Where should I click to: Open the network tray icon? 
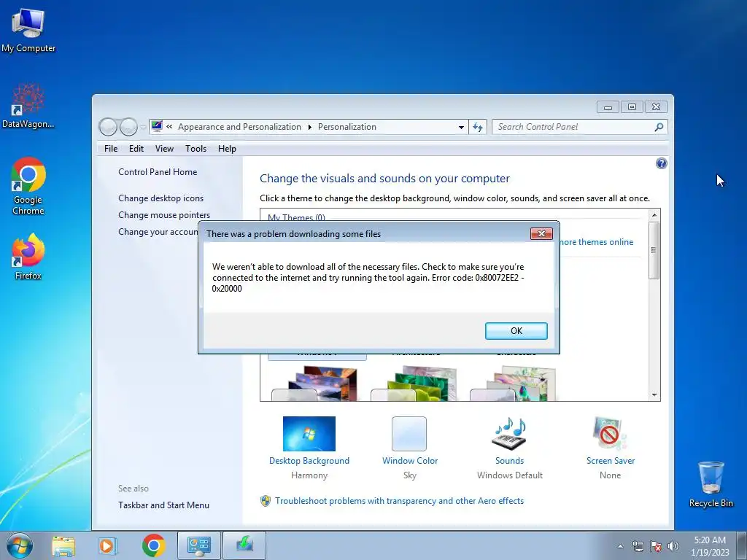(x=638, y=546)
